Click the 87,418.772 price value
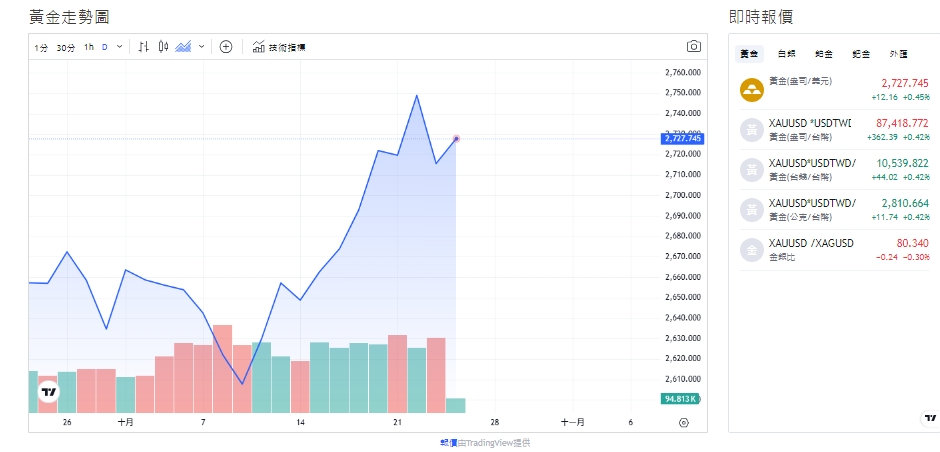Screen dimensions: 940x452 coord(902,123)
